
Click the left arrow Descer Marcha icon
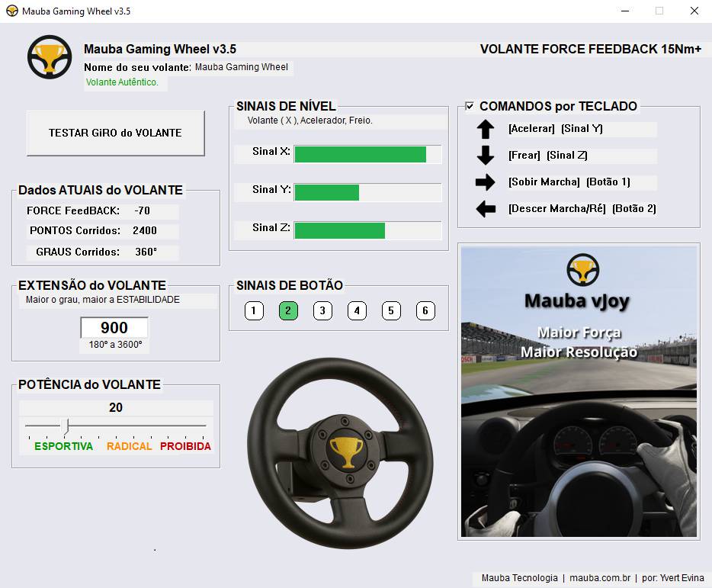click(x=486, y=209)
